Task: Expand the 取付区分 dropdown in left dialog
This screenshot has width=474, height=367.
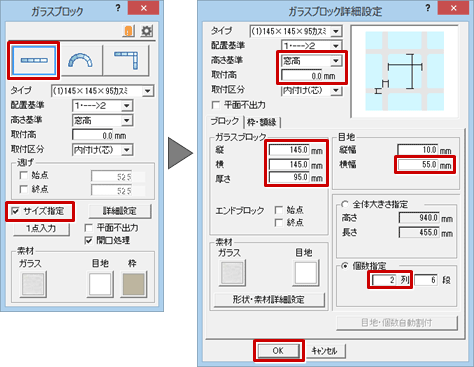Action: [x=127, y=150]
